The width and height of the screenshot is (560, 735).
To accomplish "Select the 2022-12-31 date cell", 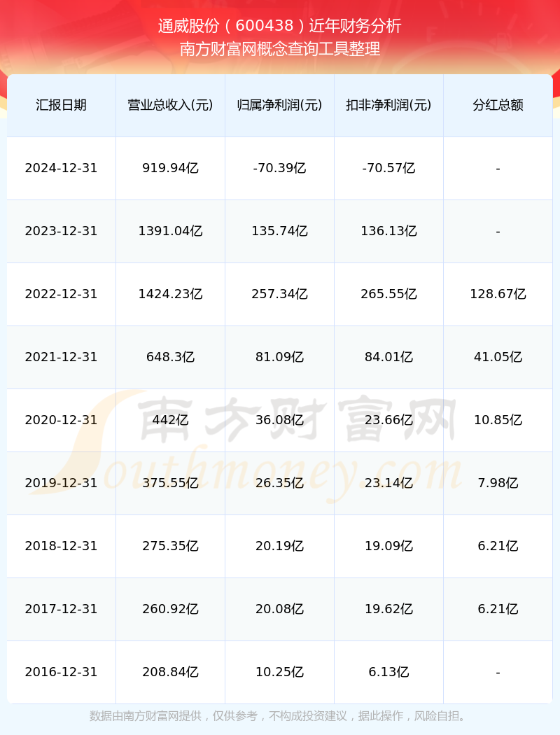I will coord(62,295).
